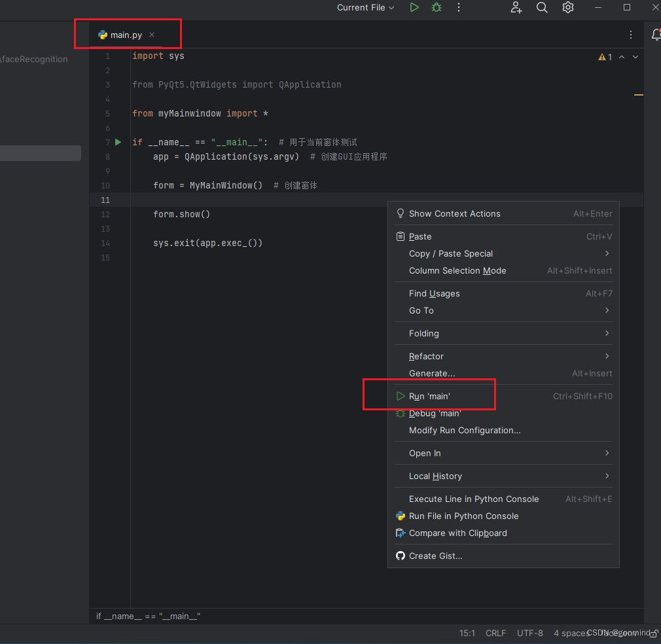Viewport: 661px width, 644px height.
Task: Close the main.py editor tab
Action: pos(152,35)
